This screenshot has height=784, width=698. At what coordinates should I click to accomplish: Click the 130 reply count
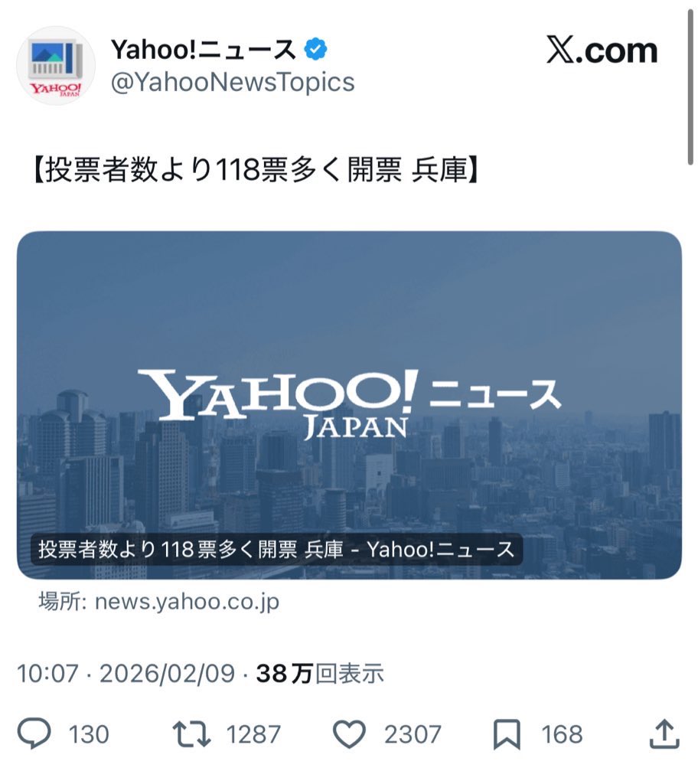click(89, 734)
